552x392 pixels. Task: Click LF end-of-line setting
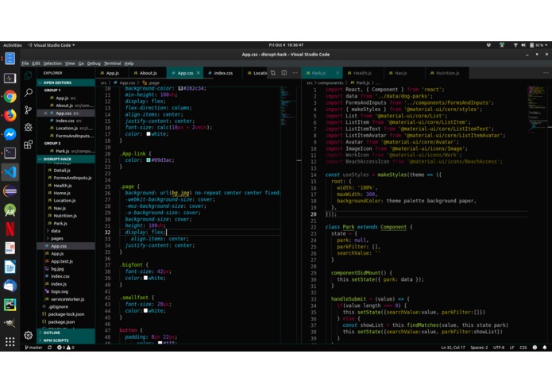pos(511,348)
